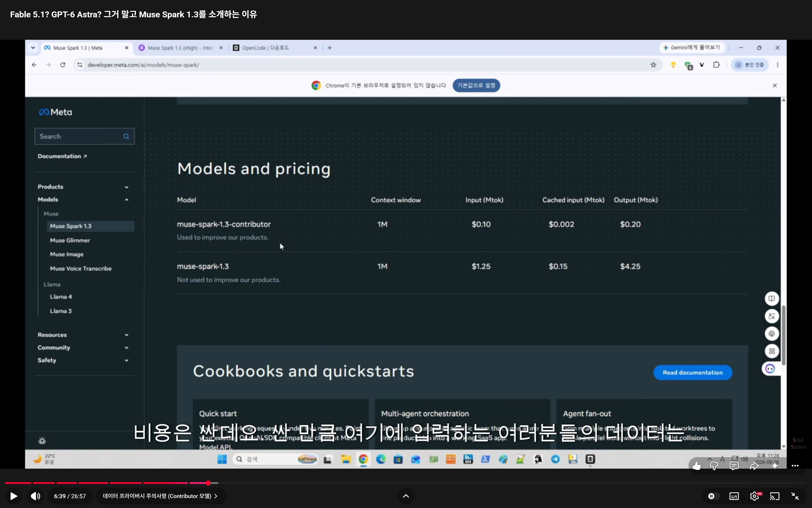Dismiss the default browser notification bar
The width and height of the screenshot is (812, 508).
point(775,85)
